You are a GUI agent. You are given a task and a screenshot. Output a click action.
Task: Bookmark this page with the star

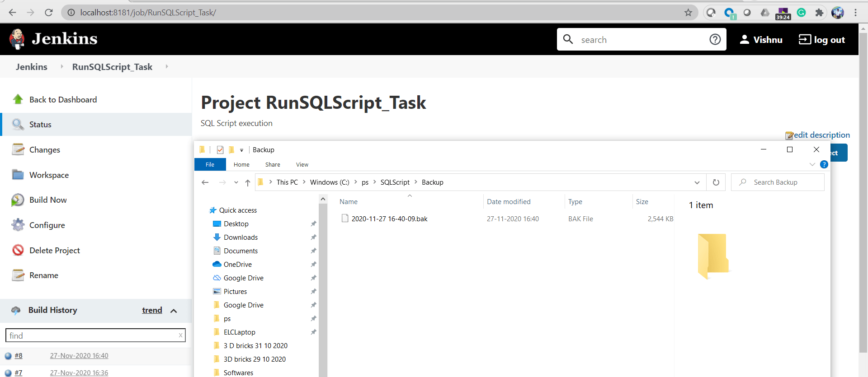(688, 13)
